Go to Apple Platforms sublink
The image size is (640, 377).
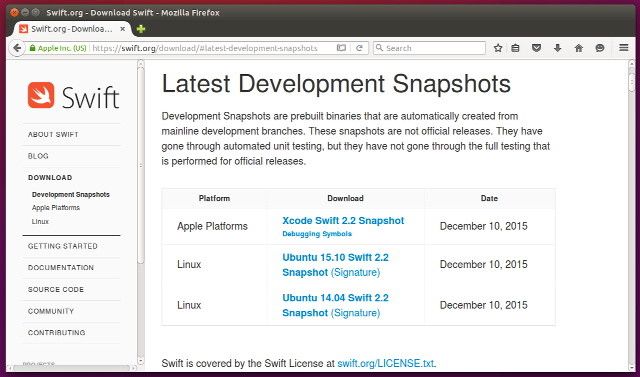56,208
